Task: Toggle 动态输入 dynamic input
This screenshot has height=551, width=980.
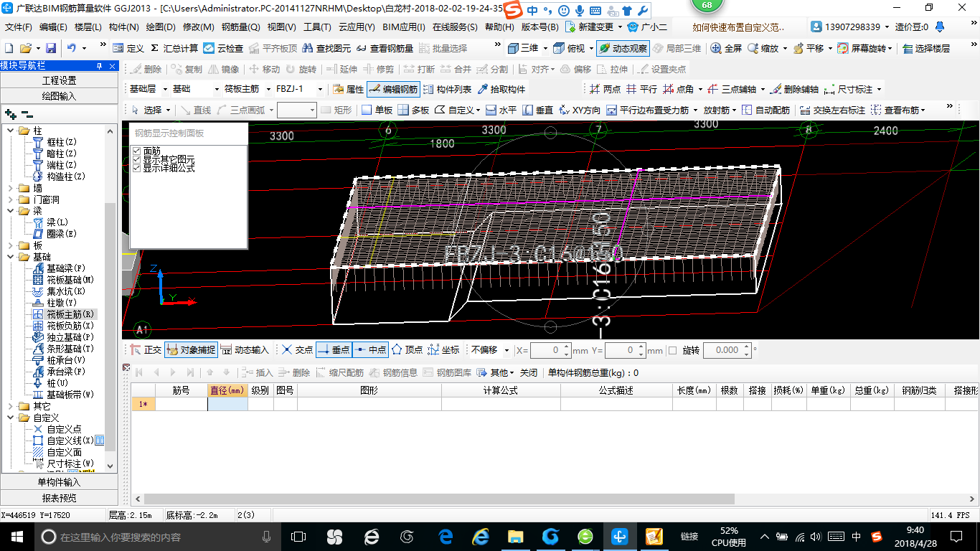Action: pos(245,350)
